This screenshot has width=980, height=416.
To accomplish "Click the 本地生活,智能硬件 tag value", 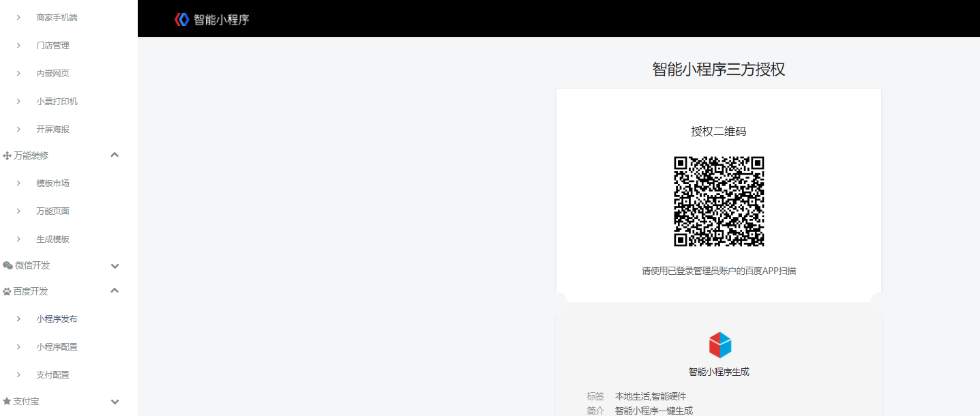I will [651, 396].
